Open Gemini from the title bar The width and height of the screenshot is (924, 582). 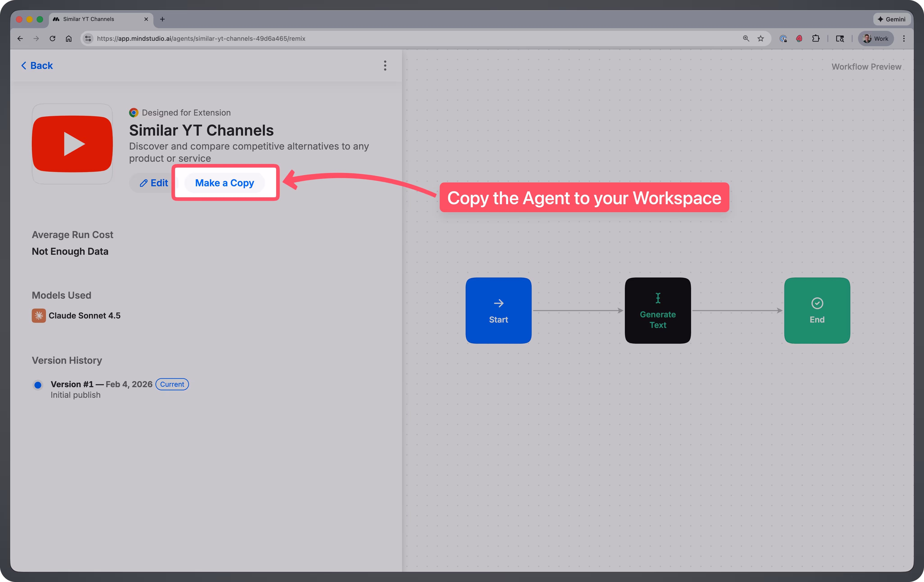tap(892, 19)
